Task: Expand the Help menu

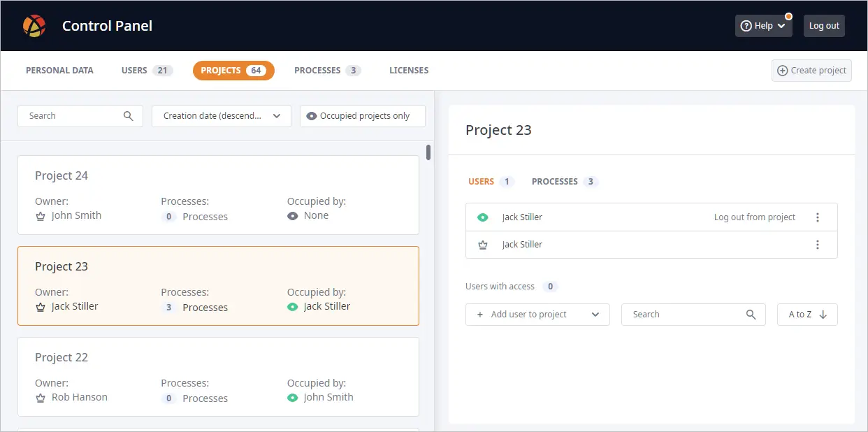Action: pyautogui.click(x=763, y=26)
